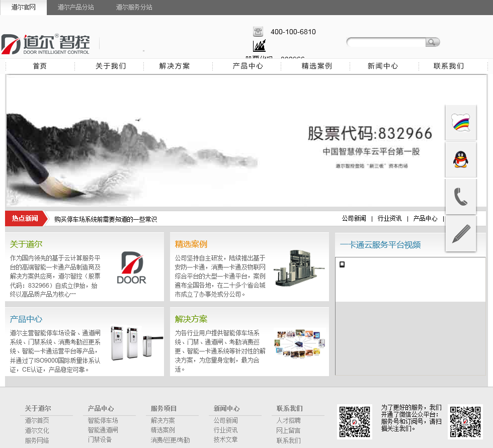Click the gate equipment image in 精选案例

(298, 267)
